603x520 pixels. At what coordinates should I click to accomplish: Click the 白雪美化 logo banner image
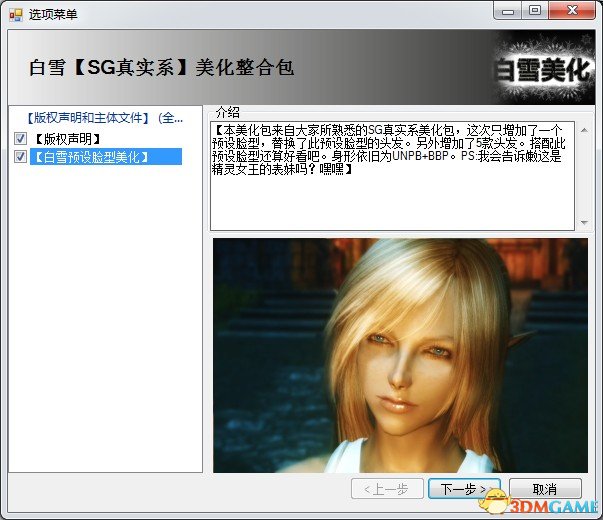pos(544,68)
